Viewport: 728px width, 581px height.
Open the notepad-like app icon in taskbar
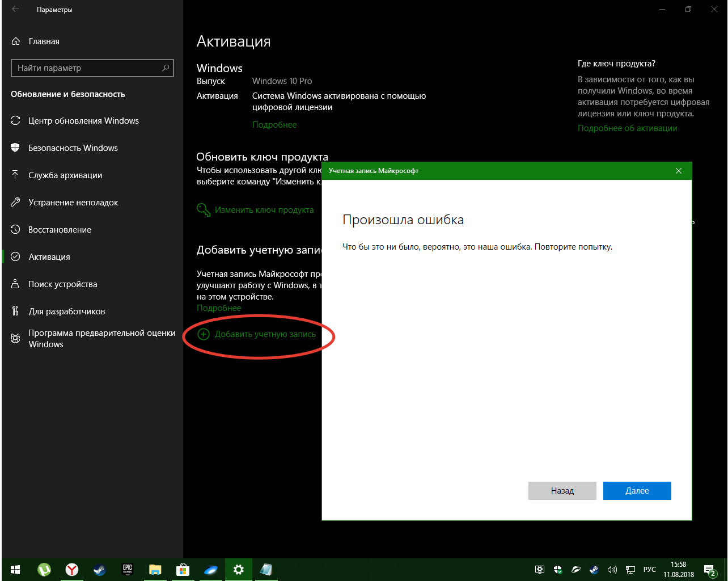(266, 570)
